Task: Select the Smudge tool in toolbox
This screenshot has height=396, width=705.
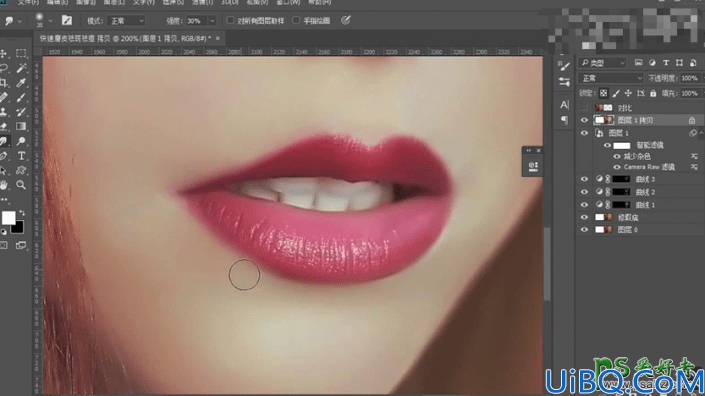Action: point(4,141)
